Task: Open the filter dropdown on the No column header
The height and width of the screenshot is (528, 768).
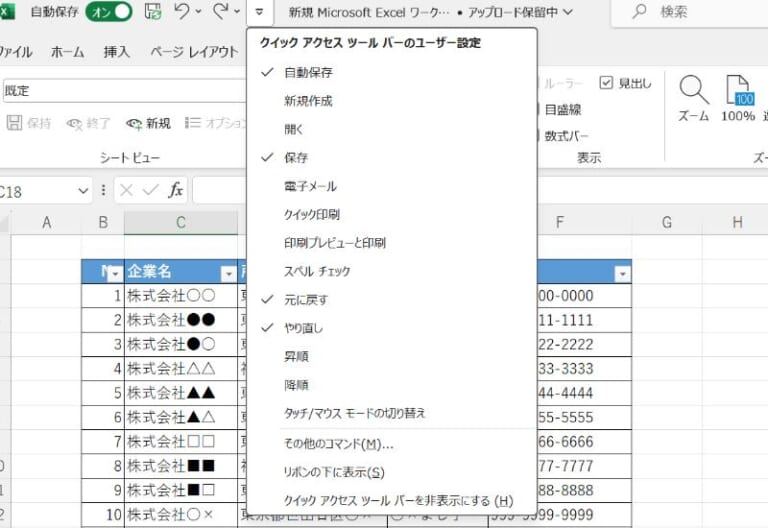Action: [x=115, y=274]
